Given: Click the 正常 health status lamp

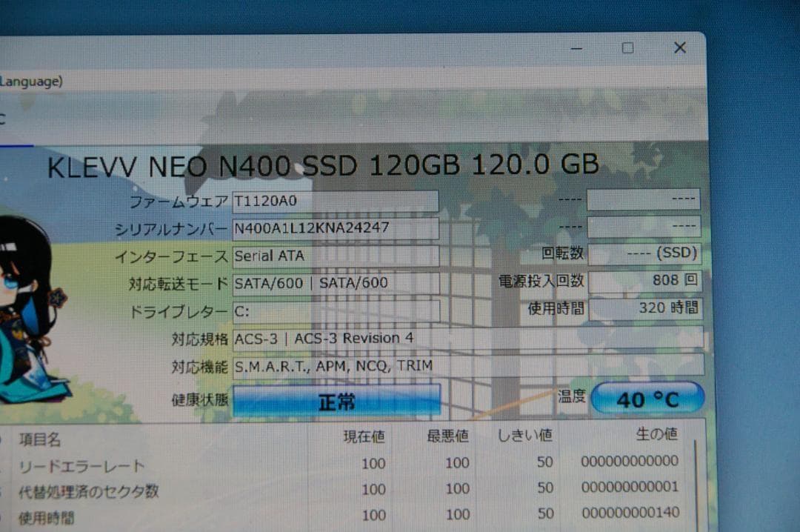Looking at the screenshot, I should pos(336,400).
